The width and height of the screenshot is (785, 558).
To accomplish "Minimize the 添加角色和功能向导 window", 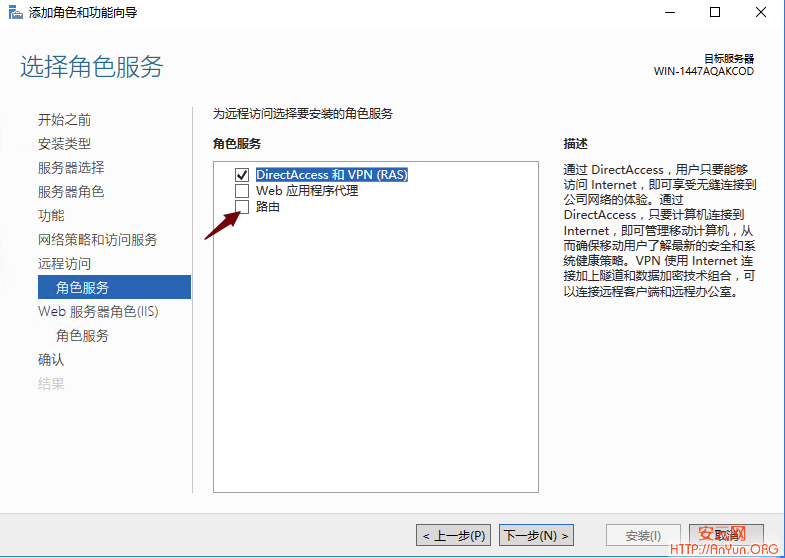I will (670, 13).
